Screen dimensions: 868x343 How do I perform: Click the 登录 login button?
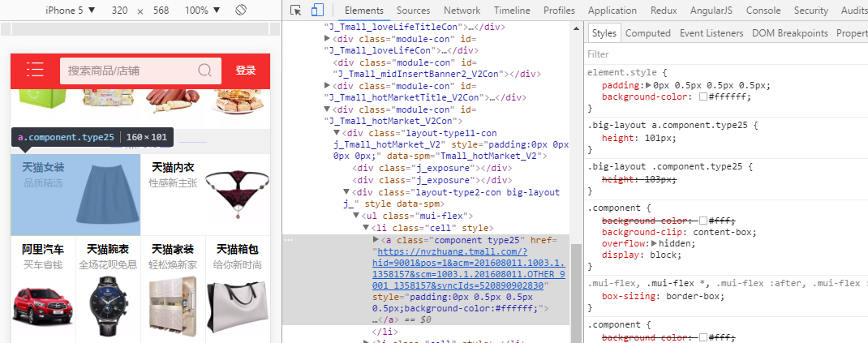click(245, 71)
